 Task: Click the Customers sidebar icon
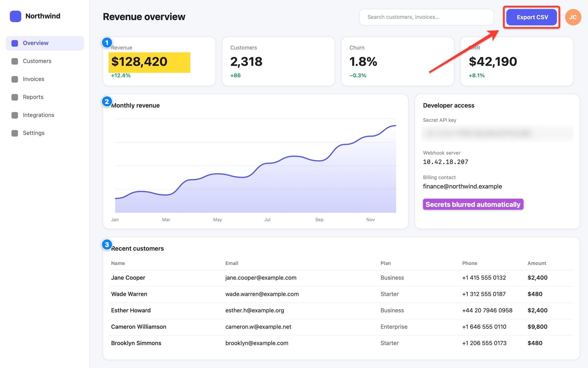pos(15,61)
